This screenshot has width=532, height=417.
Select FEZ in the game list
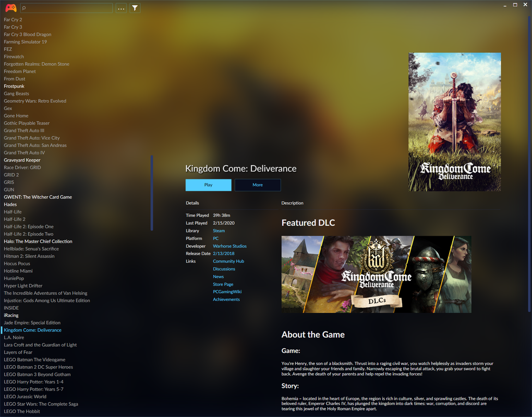[x=8, y=49]
